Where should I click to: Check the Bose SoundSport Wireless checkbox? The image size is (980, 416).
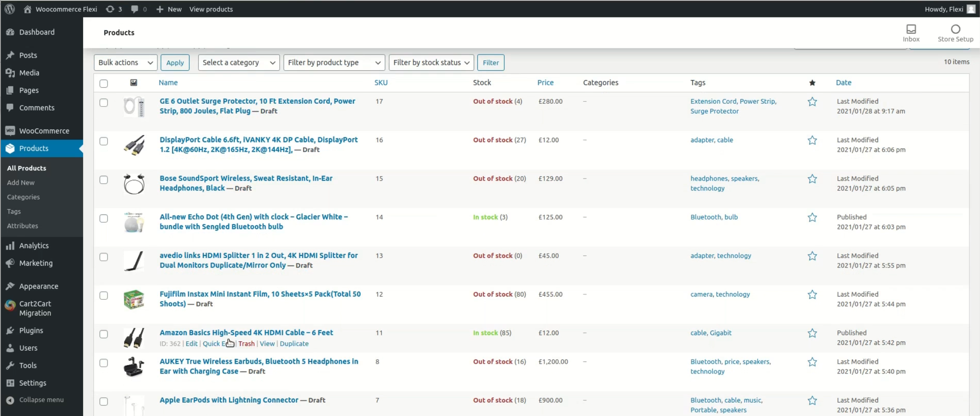pos(104,179)
